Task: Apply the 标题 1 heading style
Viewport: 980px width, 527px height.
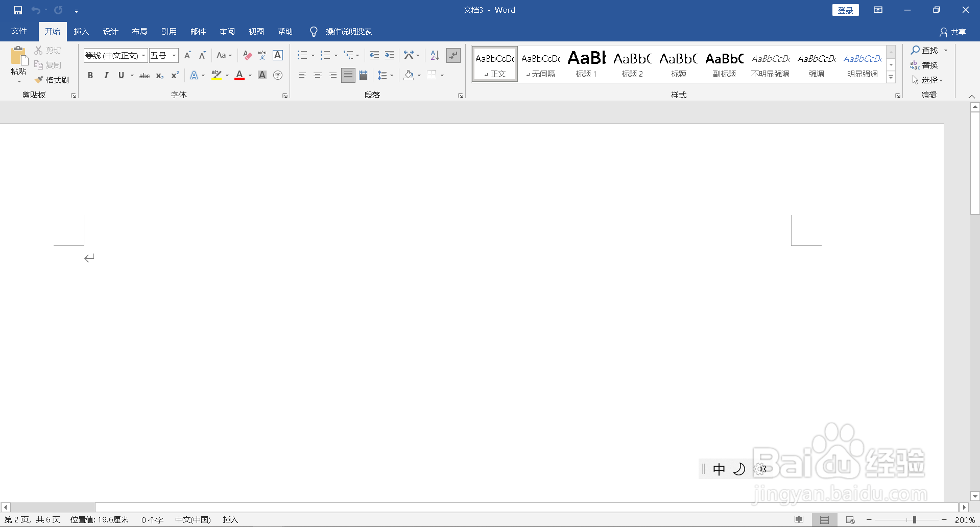Action: (586, 64)
